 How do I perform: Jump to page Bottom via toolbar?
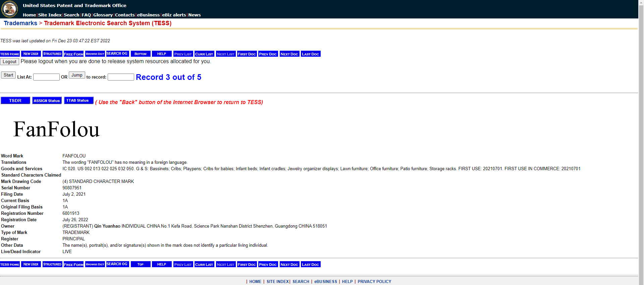(141, 54)
